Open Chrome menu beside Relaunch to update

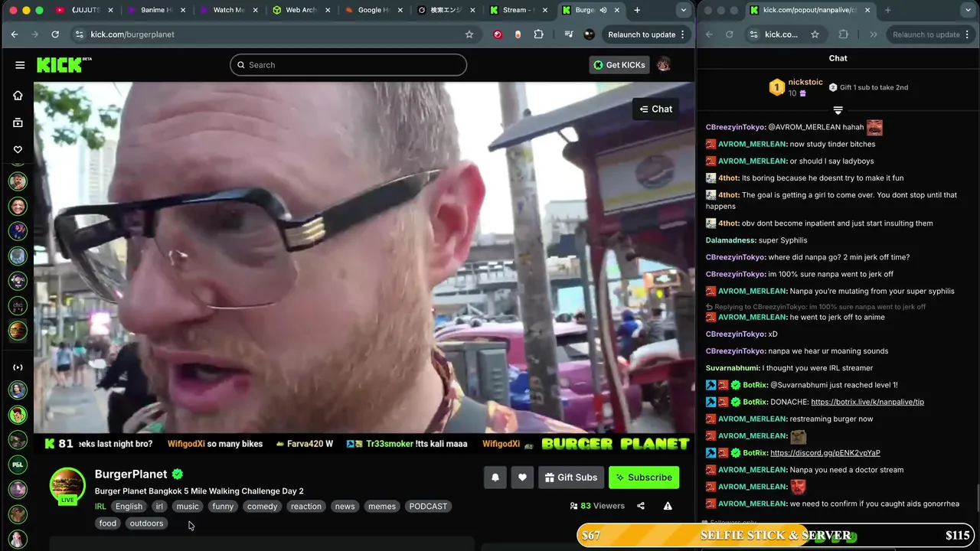point(683,34)
